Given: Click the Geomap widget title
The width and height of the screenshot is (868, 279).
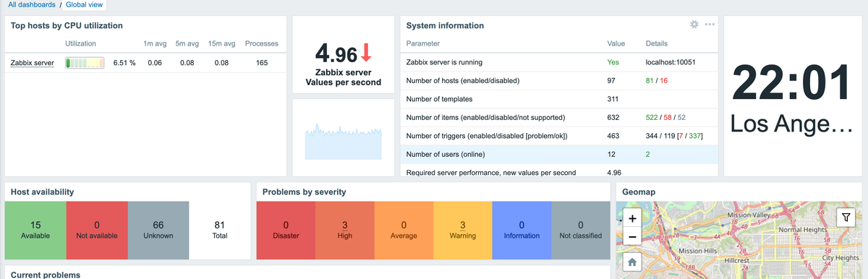Looking at the screenshot, I should click(638, 192).
